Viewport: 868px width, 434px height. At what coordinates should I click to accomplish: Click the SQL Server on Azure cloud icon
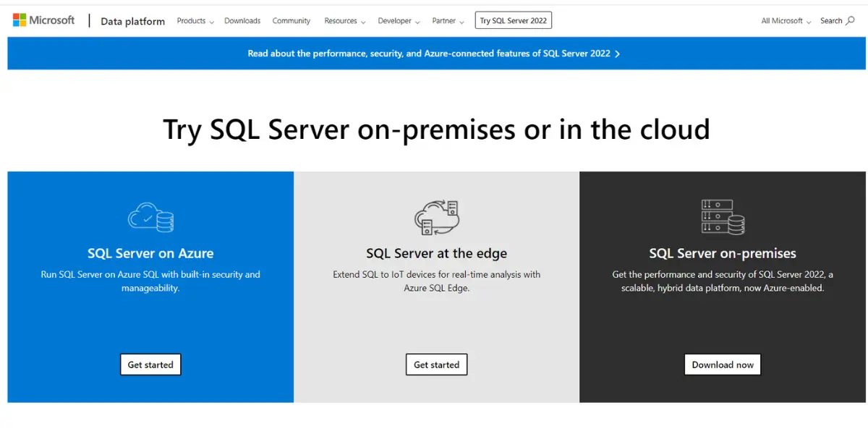pyautogui.click(x=150, y=216)
